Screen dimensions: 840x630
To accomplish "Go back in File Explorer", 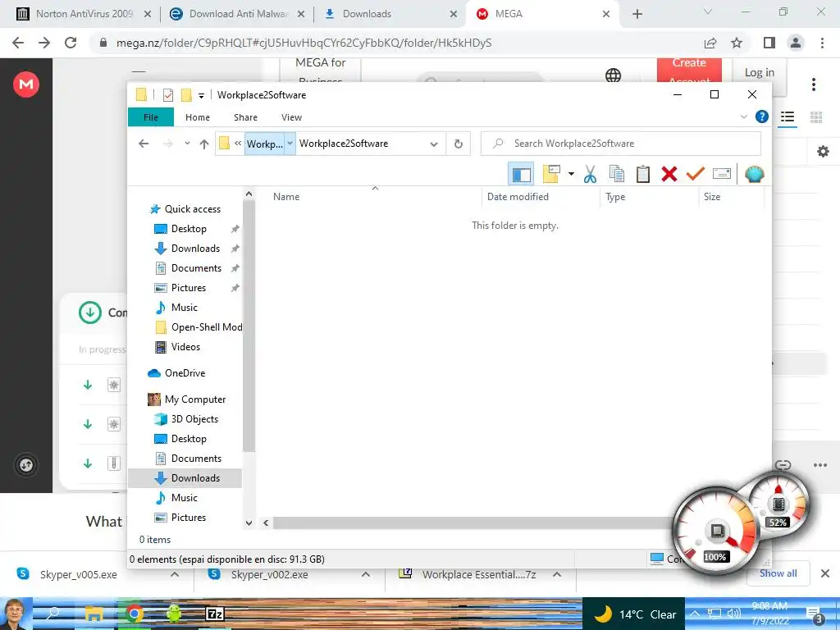I will (143, 144).
